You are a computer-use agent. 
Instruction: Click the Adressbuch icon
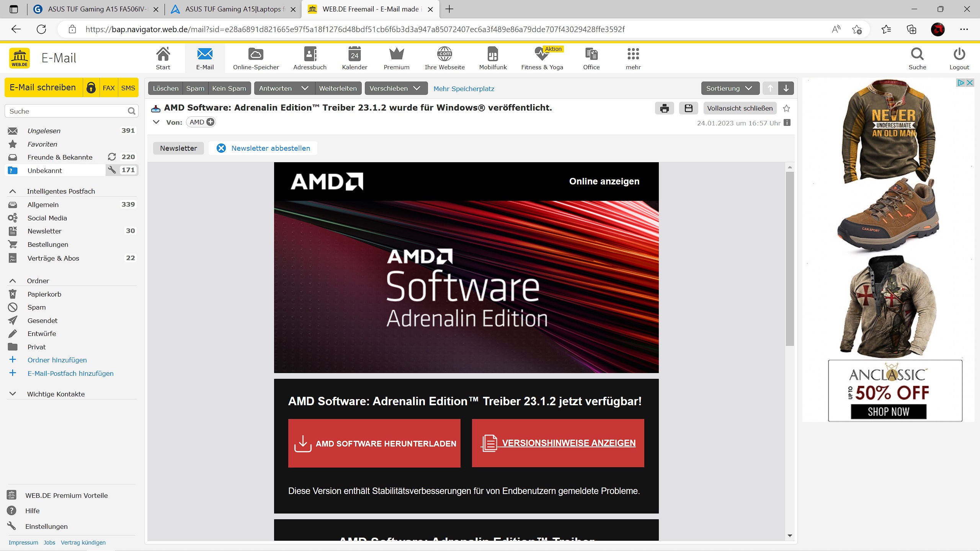[x=310, y=58]
